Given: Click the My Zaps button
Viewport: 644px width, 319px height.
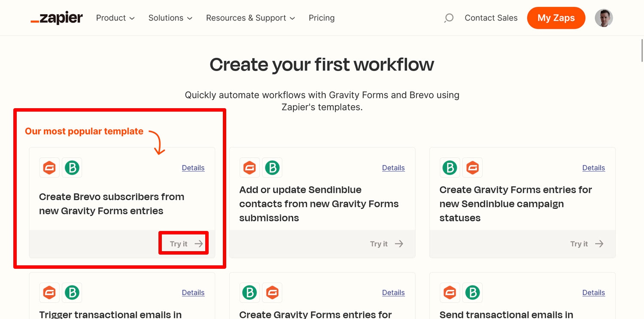Looking at the screenshot, I should coord(556,18).
